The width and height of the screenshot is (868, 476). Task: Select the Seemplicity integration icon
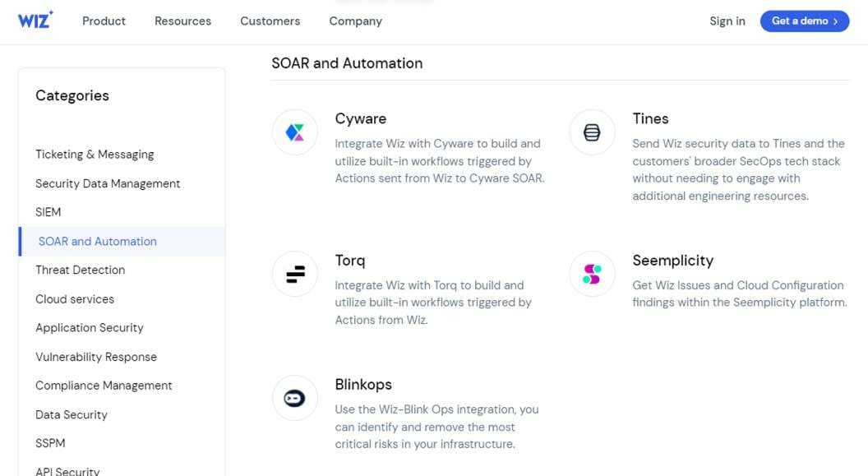click(x=592, y=274)
